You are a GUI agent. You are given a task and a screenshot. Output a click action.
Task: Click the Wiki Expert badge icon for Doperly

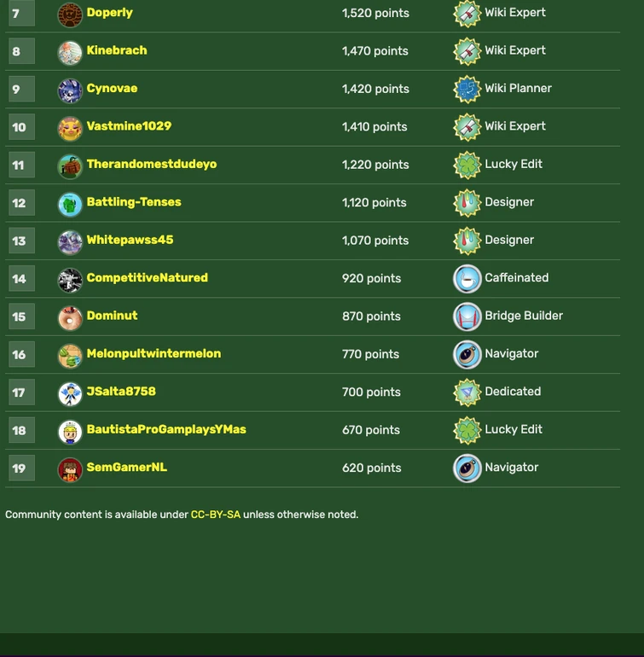tap(467, 14)
